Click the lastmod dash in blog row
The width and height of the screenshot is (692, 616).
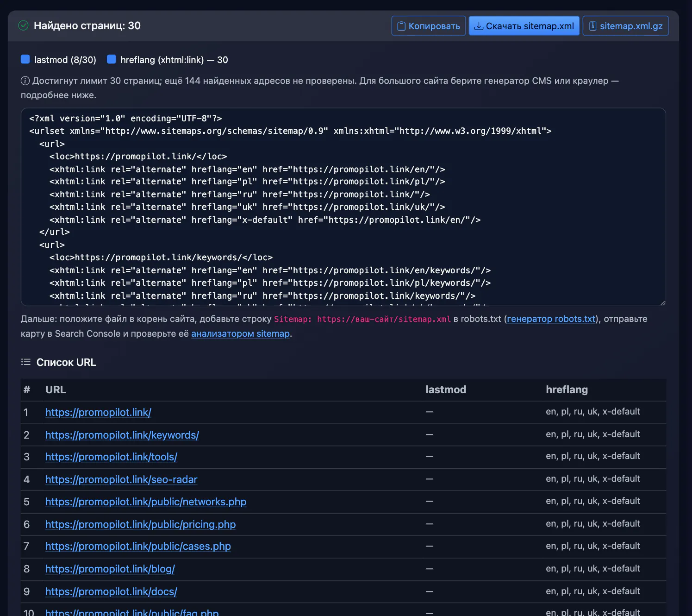click(430, 568)
